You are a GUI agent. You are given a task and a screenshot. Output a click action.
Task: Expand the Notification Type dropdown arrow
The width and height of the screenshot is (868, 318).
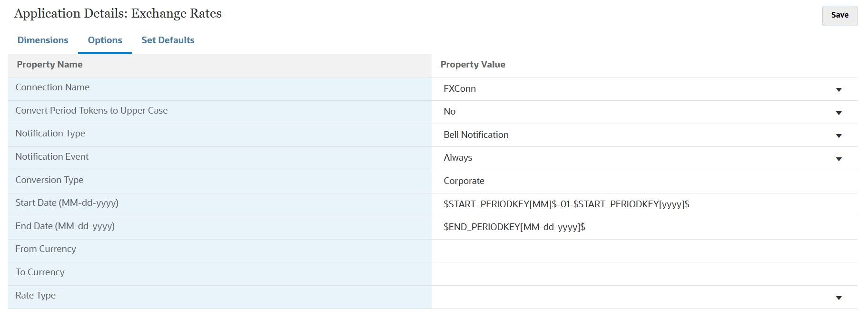click(x=838, y=135)
